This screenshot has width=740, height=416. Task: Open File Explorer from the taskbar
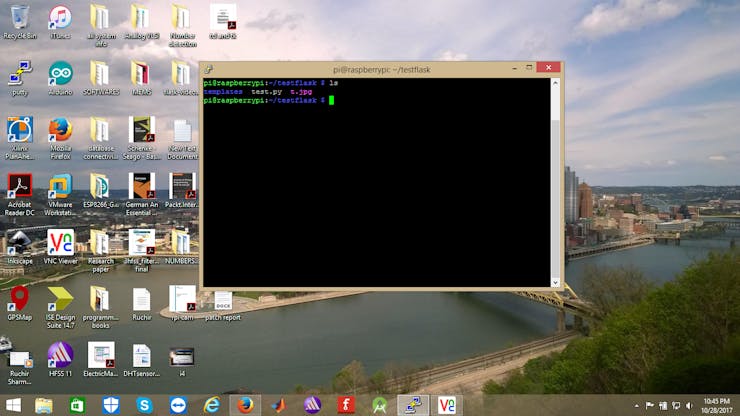44,405
